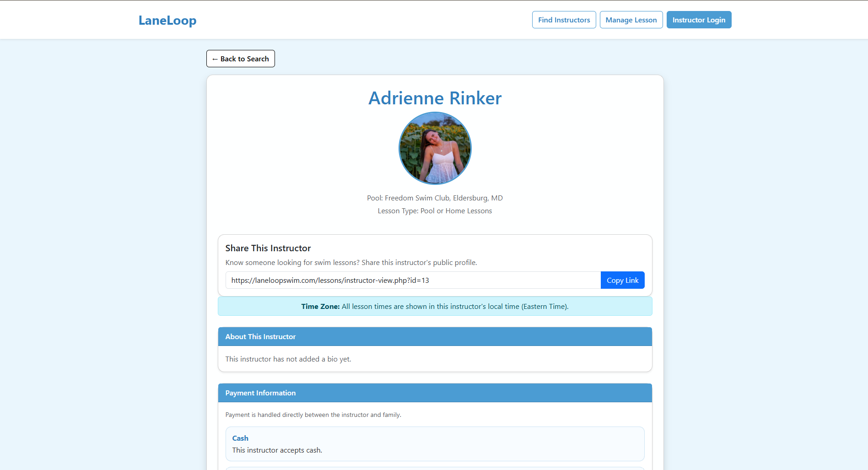Select the Pool: Freedom Swim Club text

[x=435, y=198]
